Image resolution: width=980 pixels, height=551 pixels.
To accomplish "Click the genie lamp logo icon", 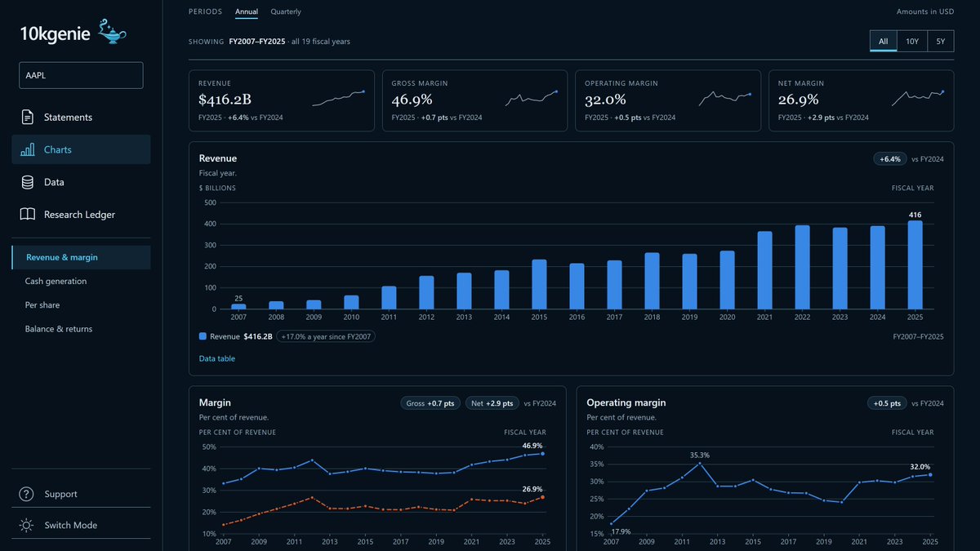I will (113, 31).
